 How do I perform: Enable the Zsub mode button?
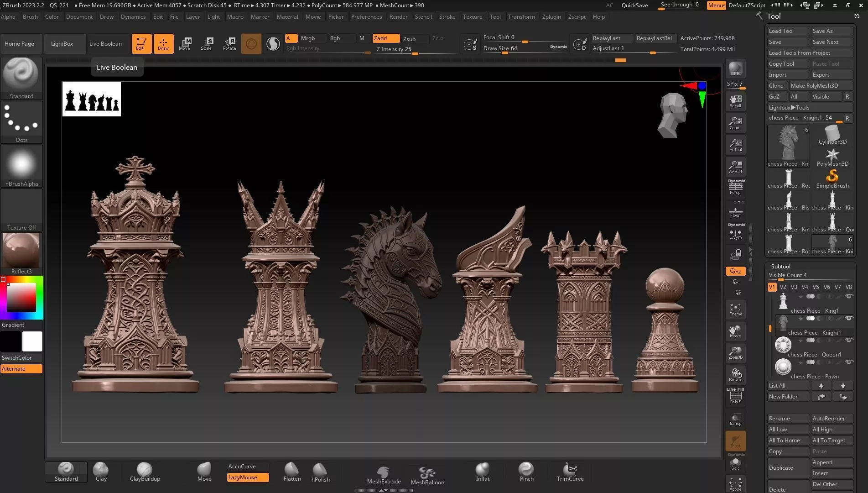415,39
